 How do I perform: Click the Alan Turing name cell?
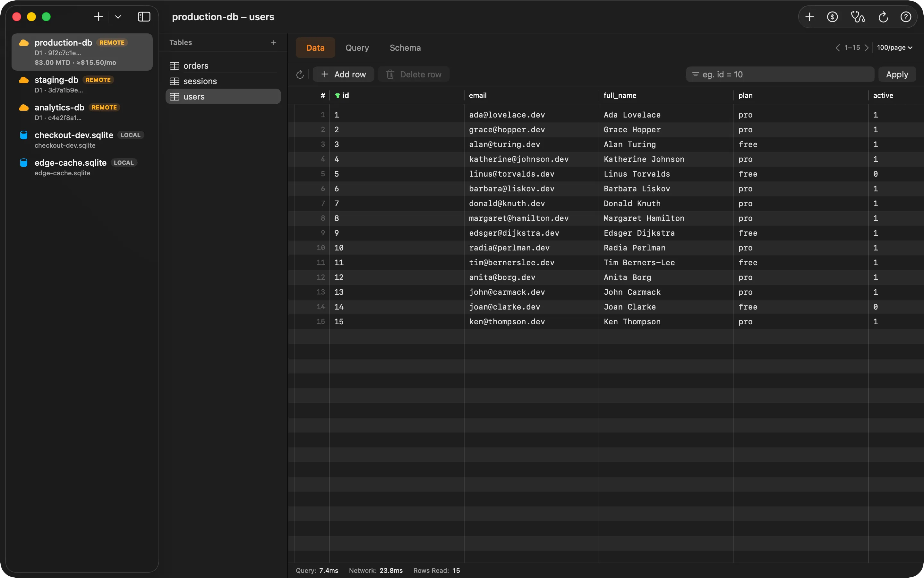666,144
